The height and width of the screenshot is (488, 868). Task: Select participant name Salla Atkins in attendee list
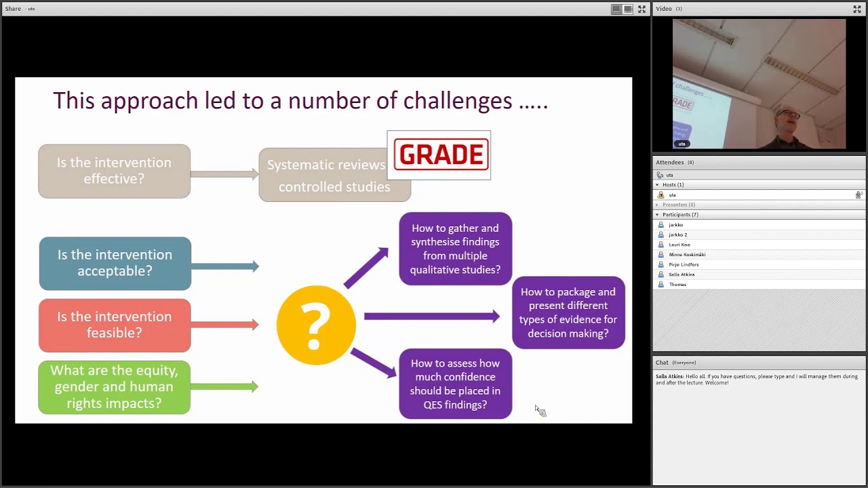pyautogui.click(x=682, y=274)
